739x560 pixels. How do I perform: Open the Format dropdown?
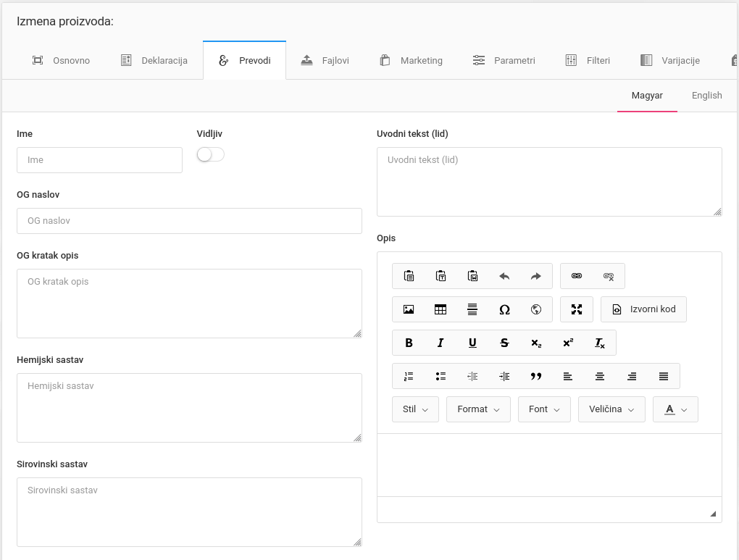tap(478, 409)
